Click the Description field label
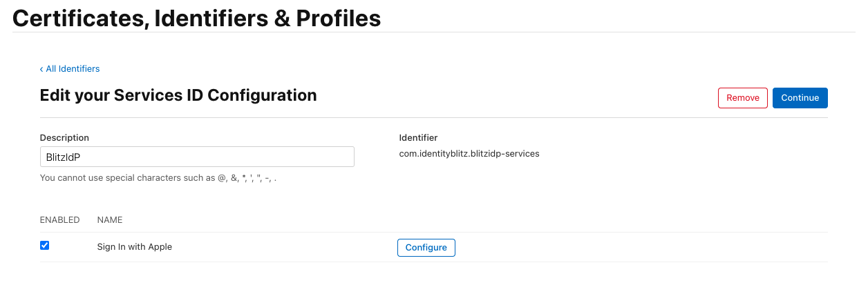The image size is (868, 285). (x=64, y=138)
